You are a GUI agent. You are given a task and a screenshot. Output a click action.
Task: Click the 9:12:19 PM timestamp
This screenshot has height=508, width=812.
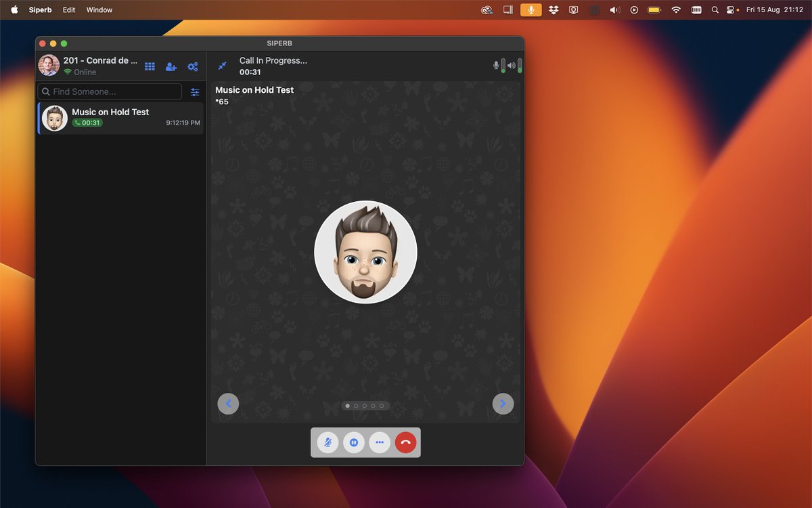tap(183, 123)
